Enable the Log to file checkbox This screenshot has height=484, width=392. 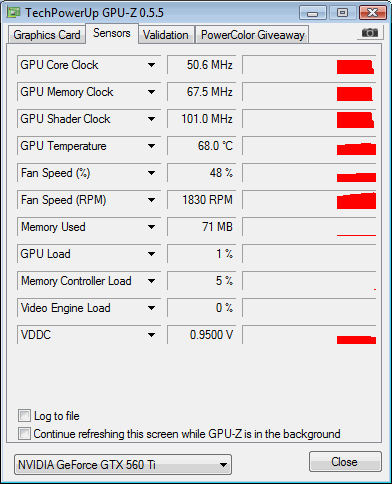pos(24,416)
